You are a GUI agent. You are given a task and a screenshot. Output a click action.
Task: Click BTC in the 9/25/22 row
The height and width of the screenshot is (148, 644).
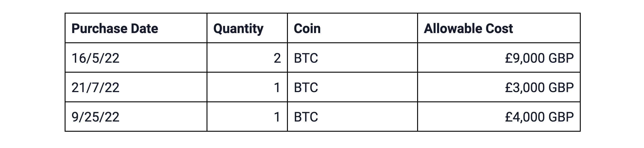click(306, 117)
